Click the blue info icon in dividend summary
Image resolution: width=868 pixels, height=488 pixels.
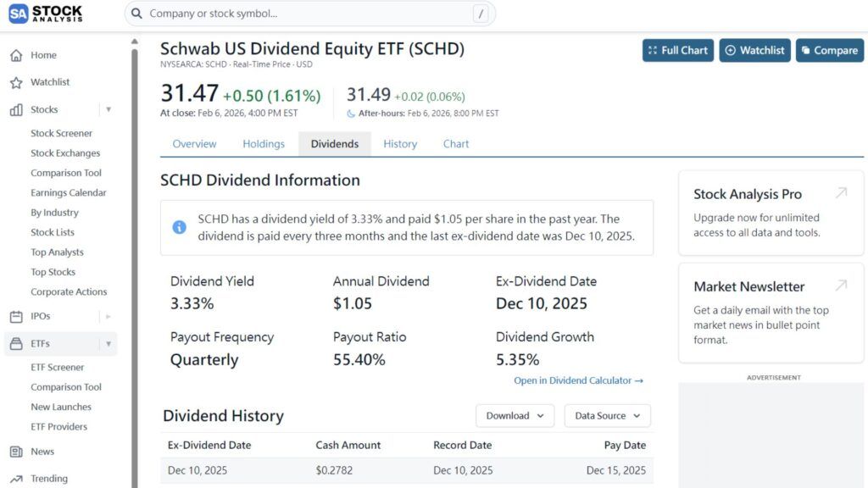[x=179, y=227]
